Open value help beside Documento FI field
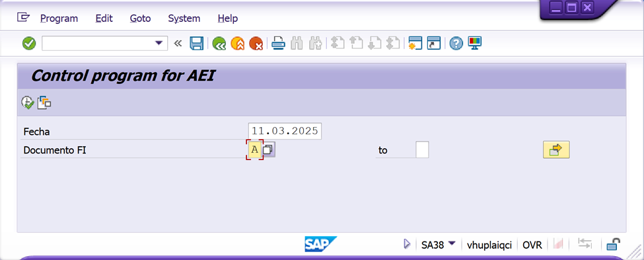 tap(269, 150)
